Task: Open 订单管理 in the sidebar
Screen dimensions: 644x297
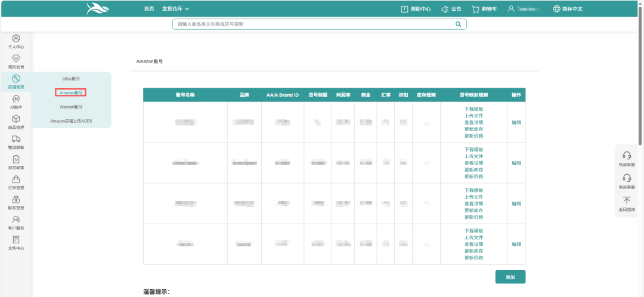Action: pos(16,180)
